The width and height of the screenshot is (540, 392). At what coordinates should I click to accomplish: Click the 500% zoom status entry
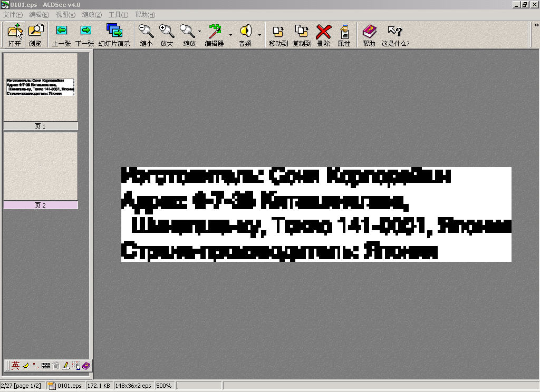click(165, 386)
